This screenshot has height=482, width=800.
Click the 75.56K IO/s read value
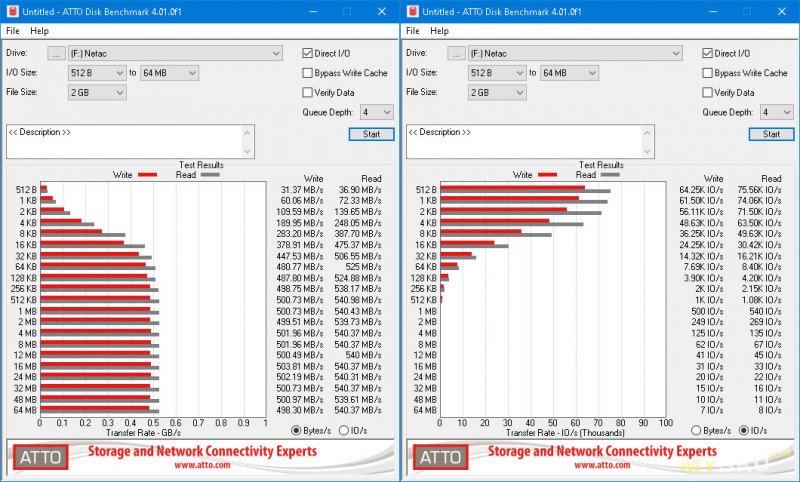point(759,190)
